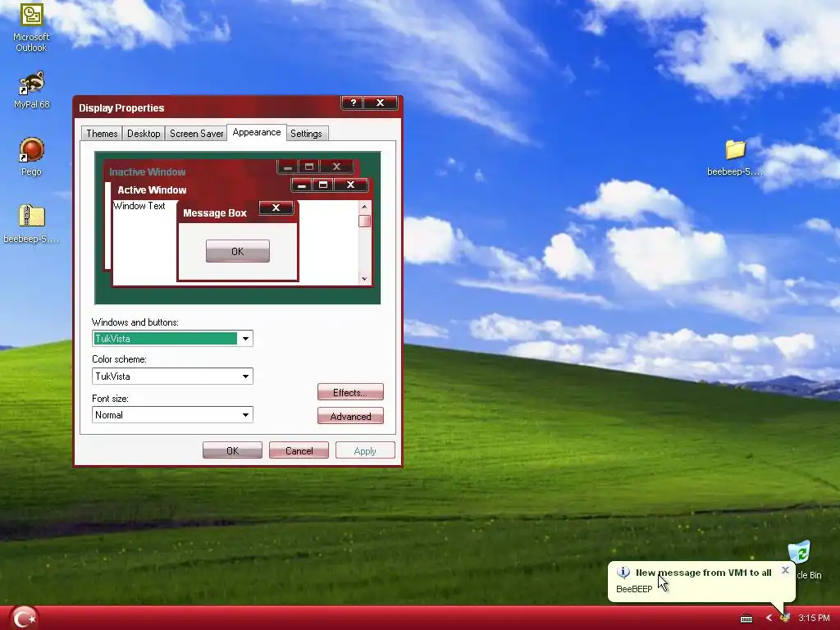This screenshot has height=630, width=840.
Task: Open the Screen Saver tab
Action: tap(197, 134)
